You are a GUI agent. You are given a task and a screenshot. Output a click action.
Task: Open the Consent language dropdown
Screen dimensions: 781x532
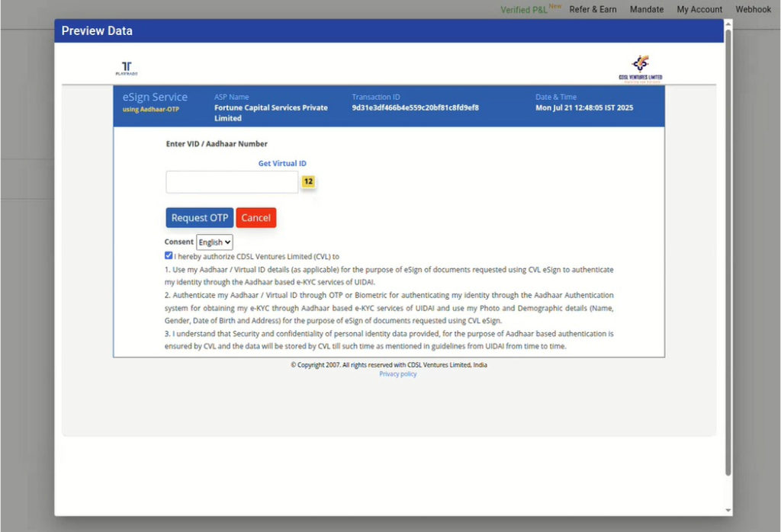pyautogui.click(x=214, y=242)
